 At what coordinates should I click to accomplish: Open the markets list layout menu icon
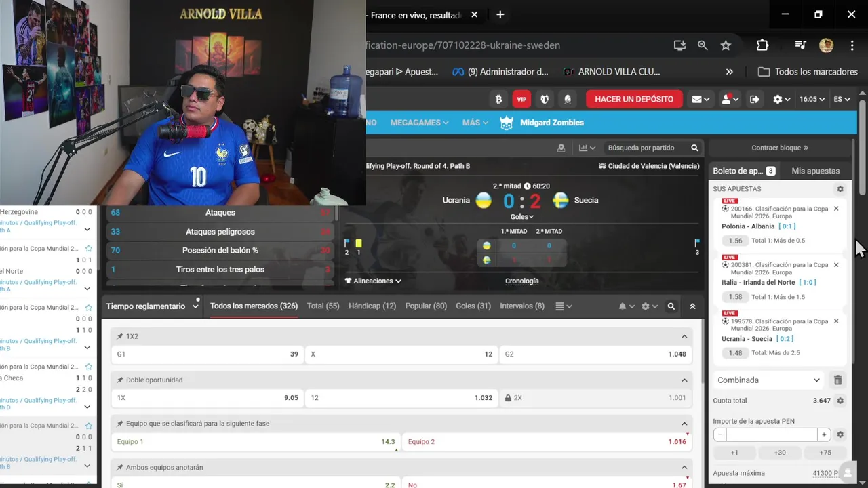(x=564, y=306)
